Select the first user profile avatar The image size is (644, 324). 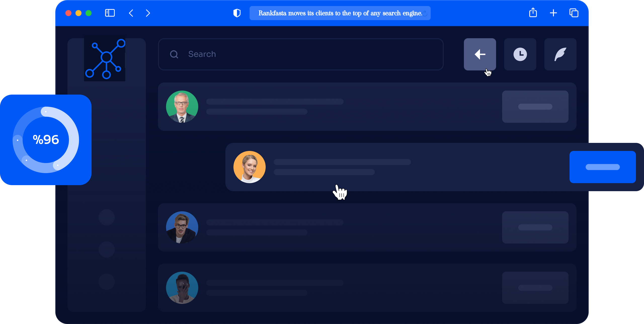click(182, 107)
